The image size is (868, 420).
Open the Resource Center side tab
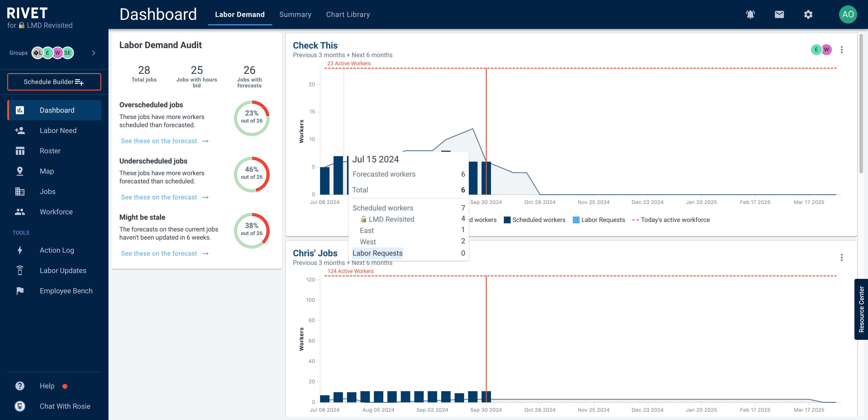(861, 309)
